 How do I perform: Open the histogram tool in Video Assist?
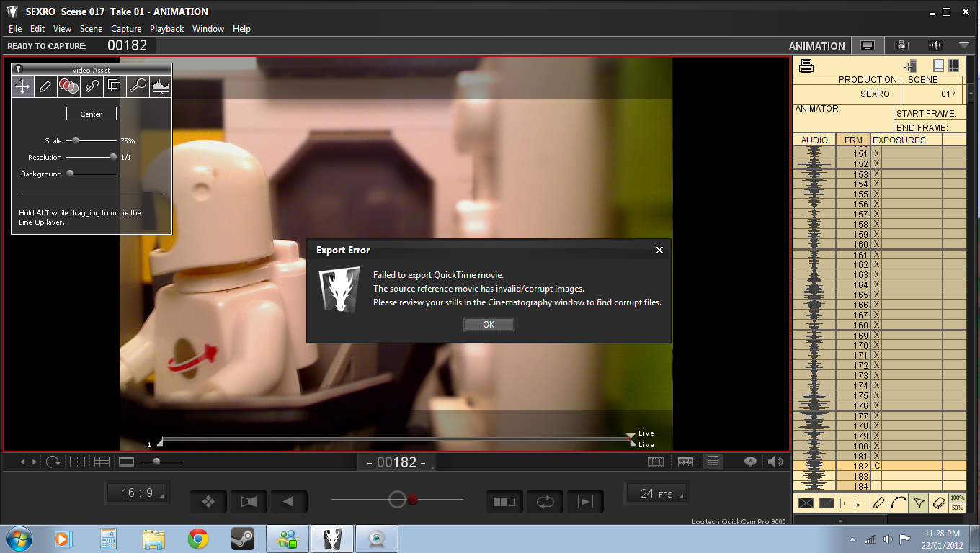pos(161,86)
